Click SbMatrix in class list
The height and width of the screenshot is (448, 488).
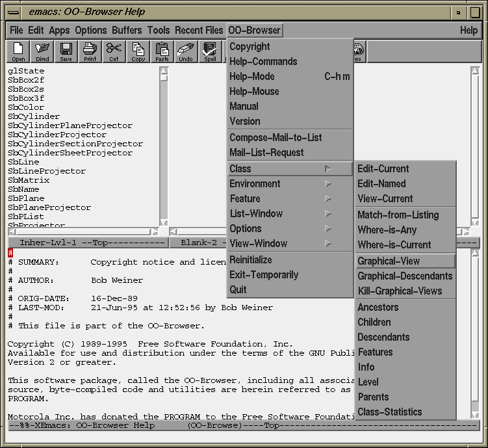(x=29, y=180)
